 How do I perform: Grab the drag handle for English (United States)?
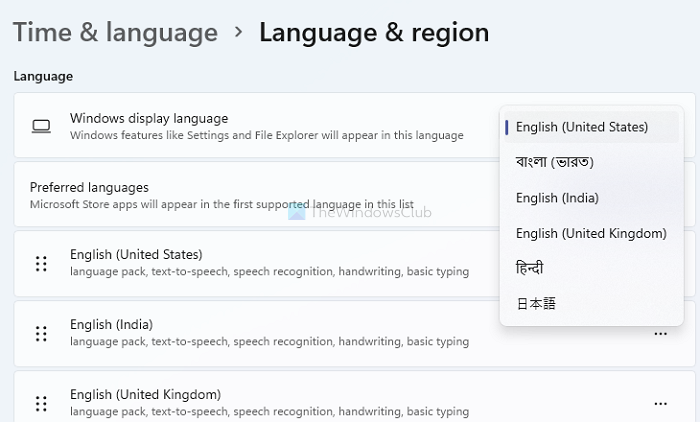pos(41,264)
